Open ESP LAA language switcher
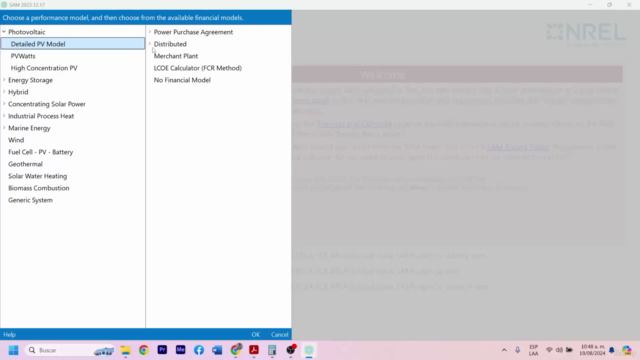 click(x=533, y=350)
